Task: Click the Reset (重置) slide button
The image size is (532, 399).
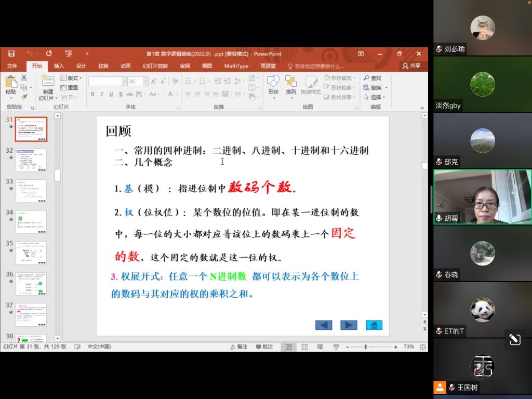Action: [69, 88]
